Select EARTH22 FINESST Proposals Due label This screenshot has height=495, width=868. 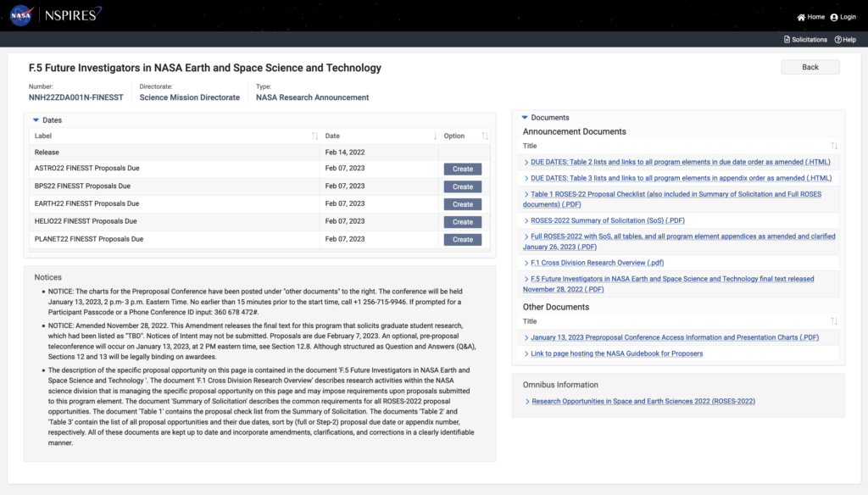87,203
